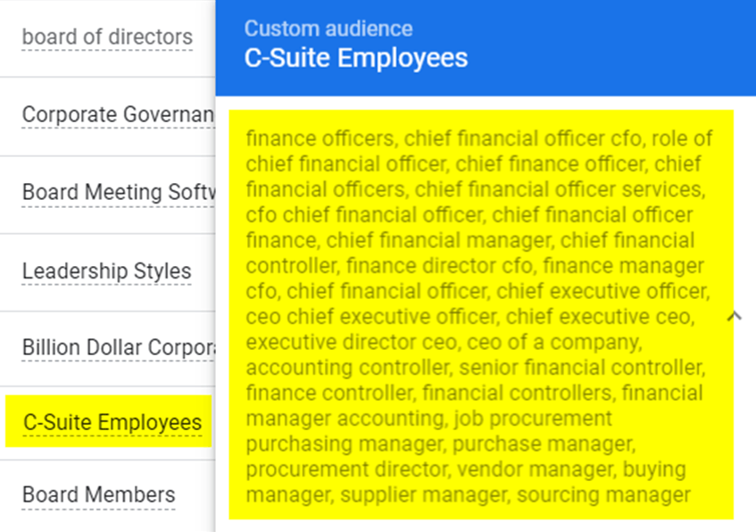Select the "board of directors" audience

tap(107, 37)
